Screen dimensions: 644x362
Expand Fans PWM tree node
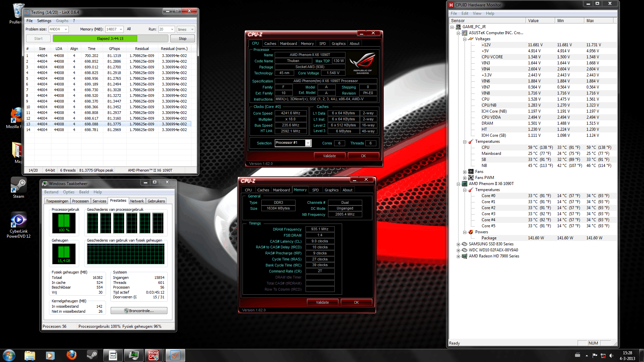(x=465, y=178)
